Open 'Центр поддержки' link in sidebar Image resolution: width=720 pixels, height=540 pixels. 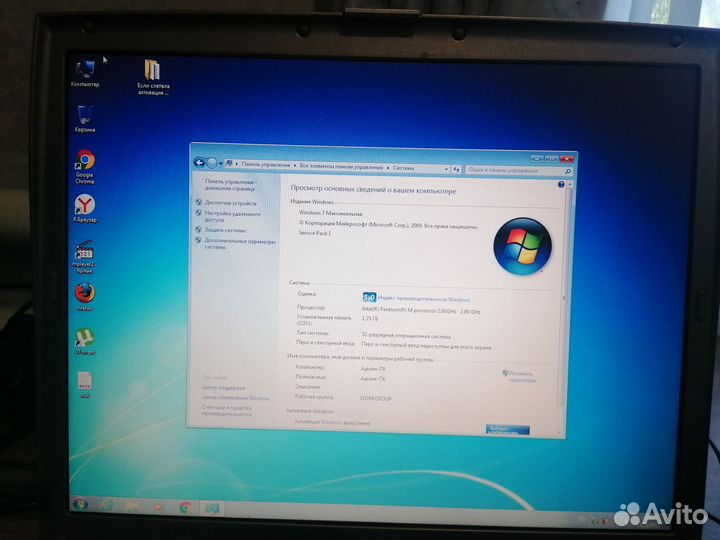pyautogui.click(x=224, y=388)
